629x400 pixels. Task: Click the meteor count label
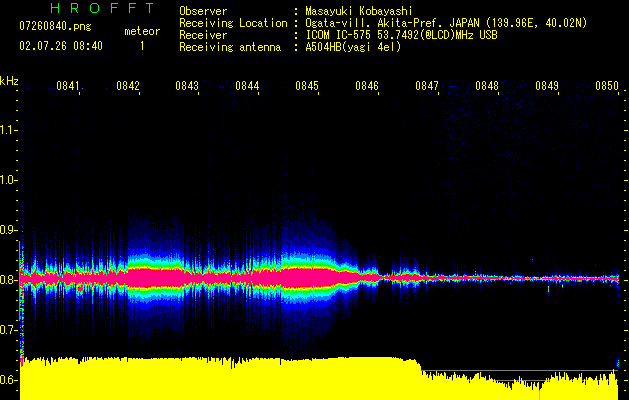[x=142, y=31]
